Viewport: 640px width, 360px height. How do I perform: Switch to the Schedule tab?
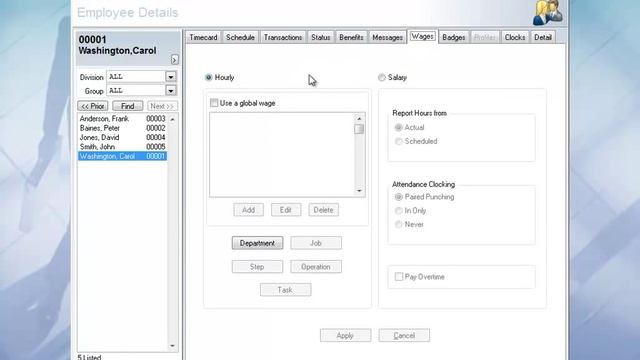[x=240, y=37]
